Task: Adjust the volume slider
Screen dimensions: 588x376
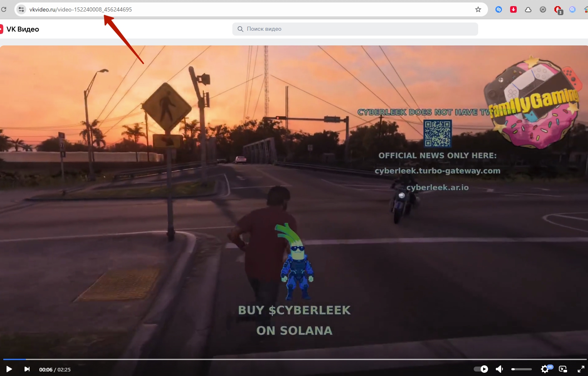Action: click(522, 369)
